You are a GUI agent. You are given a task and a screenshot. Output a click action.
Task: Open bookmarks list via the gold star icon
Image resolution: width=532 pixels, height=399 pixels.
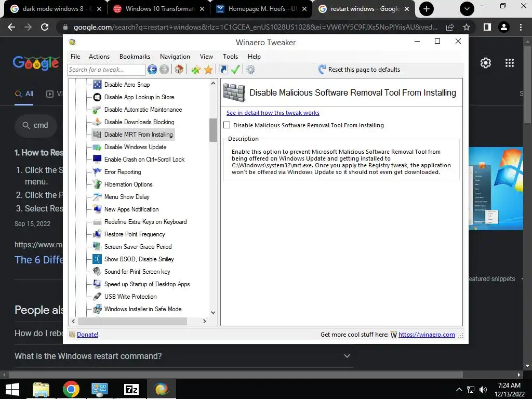208,70
